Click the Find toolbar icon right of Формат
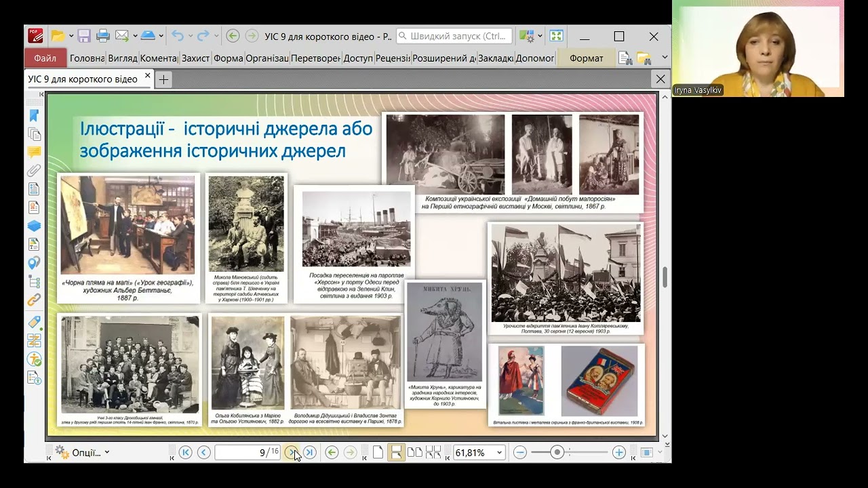This screenshot has width=868, height=488. pos(625,58)
